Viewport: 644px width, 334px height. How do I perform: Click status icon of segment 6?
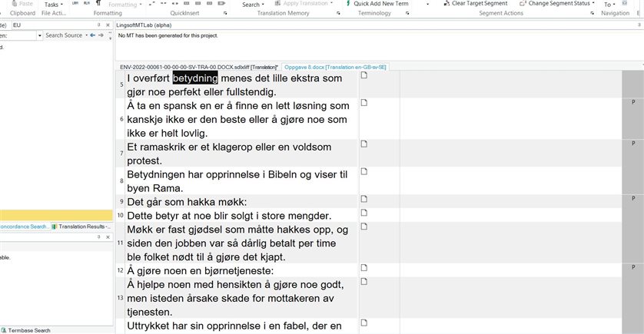364,103
